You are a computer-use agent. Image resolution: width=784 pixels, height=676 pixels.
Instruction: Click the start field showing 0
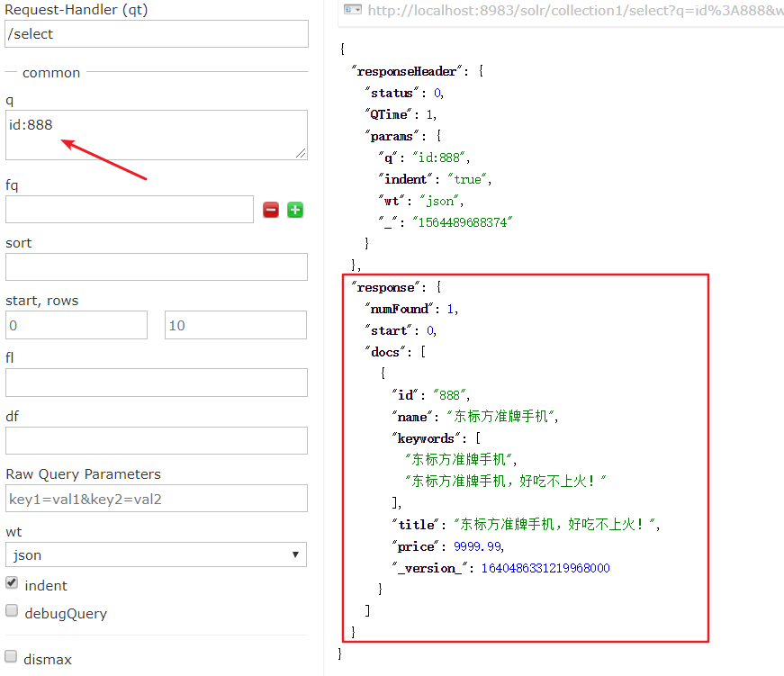[77, 325]
